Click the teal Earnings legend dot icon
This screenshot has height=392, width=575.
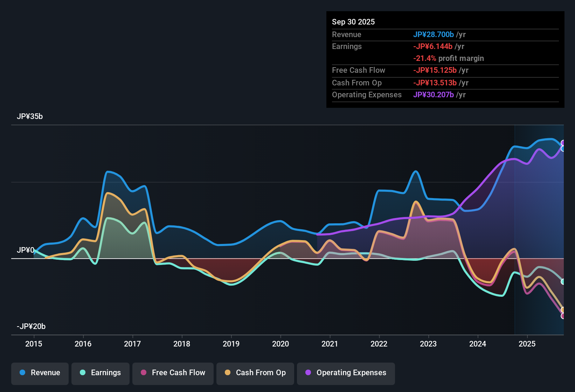(x=83, y=373)
